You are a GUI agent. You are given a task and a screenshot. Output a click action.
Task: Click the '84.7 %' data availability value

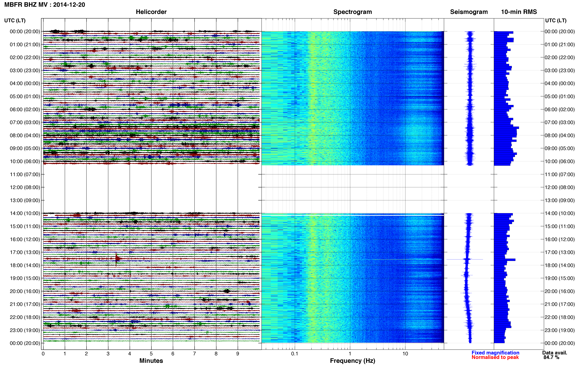click(x=551, y=357)
